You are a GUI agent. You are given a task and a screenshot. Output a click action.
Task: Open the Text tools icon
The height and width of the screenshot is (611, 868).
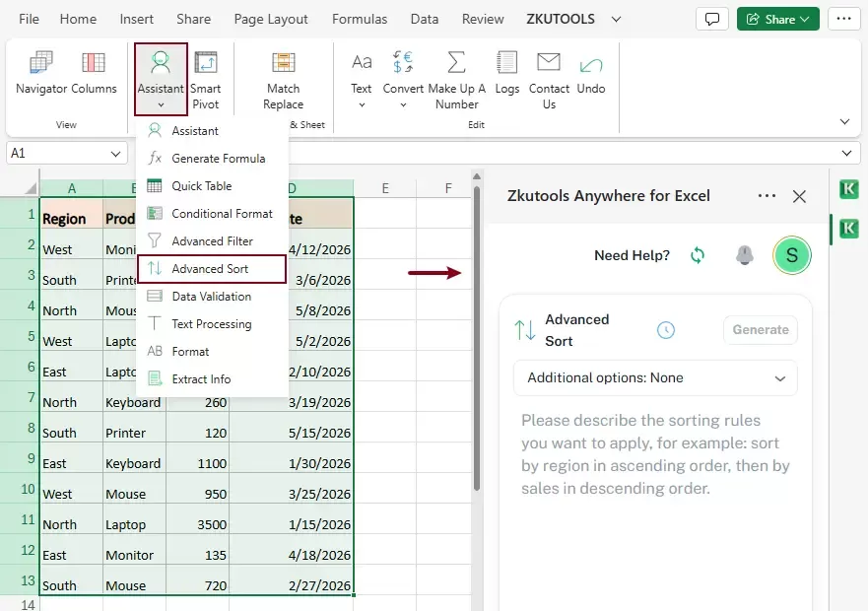click(362, 62)
